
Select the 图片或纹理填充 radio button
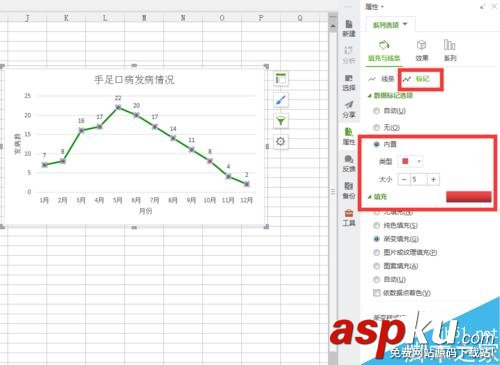click(x=405, y=253)
